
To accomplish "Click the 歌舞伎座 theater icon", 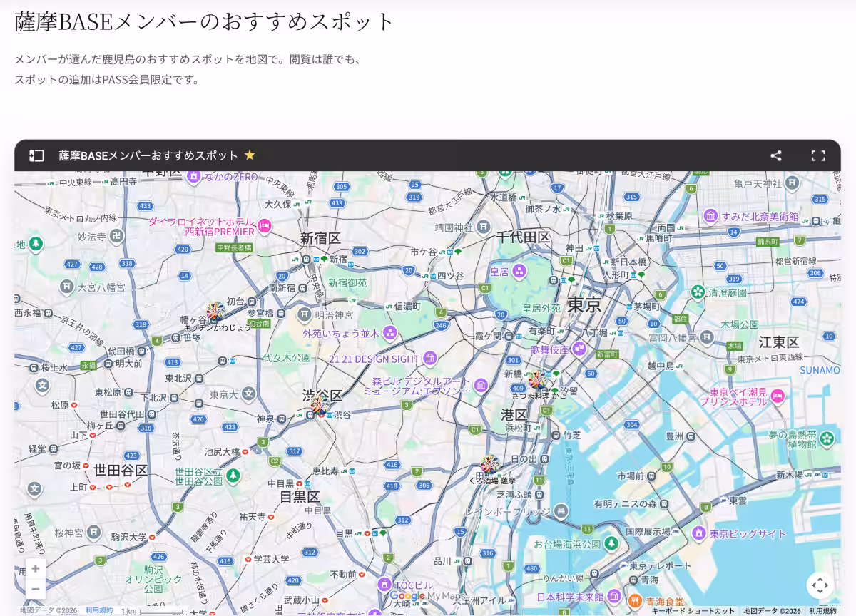I will pos(579,349).
